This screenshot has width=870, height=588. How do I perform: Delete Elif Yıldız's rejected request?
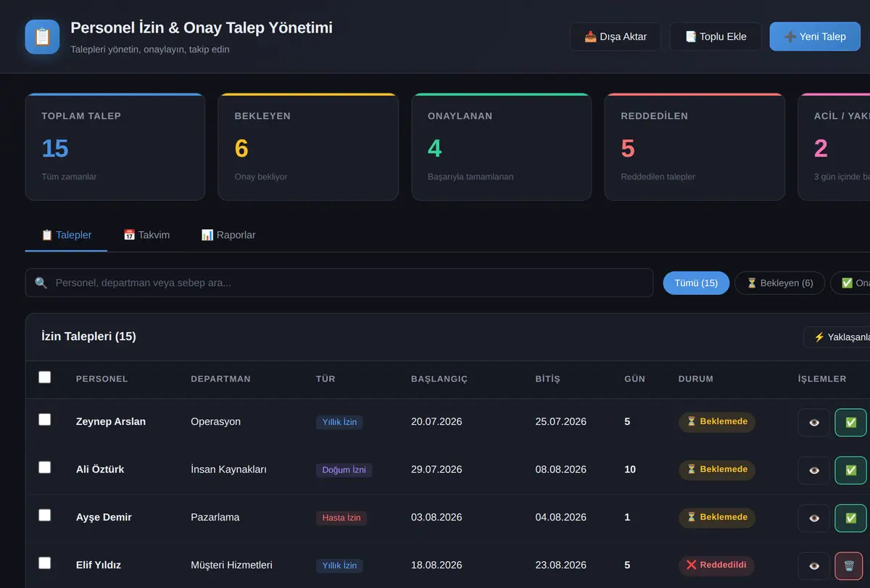[x=850, y=566]
